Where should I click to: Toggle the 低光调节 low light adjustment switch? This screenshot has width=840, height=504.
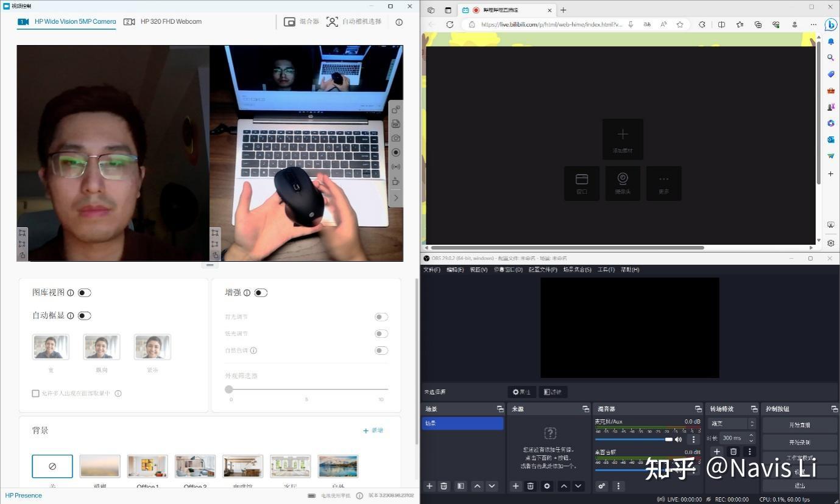[381, 334]
